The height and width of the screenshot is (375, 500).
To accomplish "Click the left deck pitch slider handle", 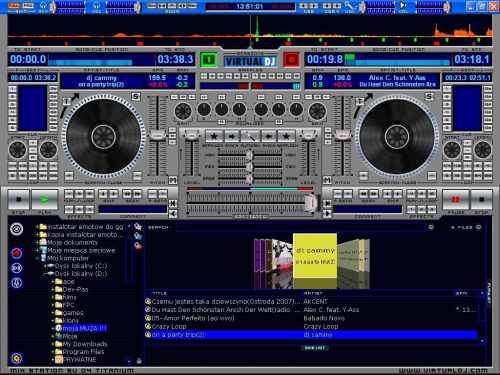I will [158, 135].
